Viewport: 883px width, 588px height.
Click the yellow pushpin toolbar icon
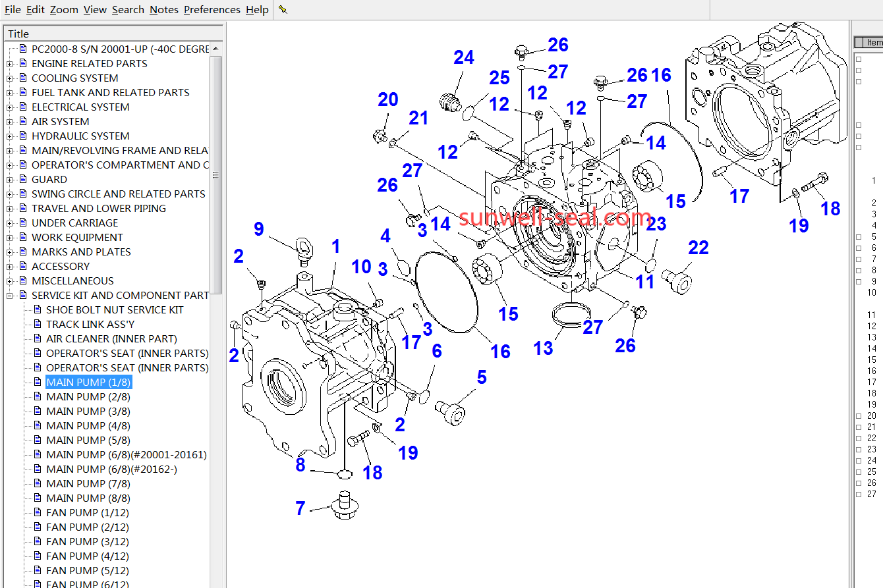pos(283,10)
